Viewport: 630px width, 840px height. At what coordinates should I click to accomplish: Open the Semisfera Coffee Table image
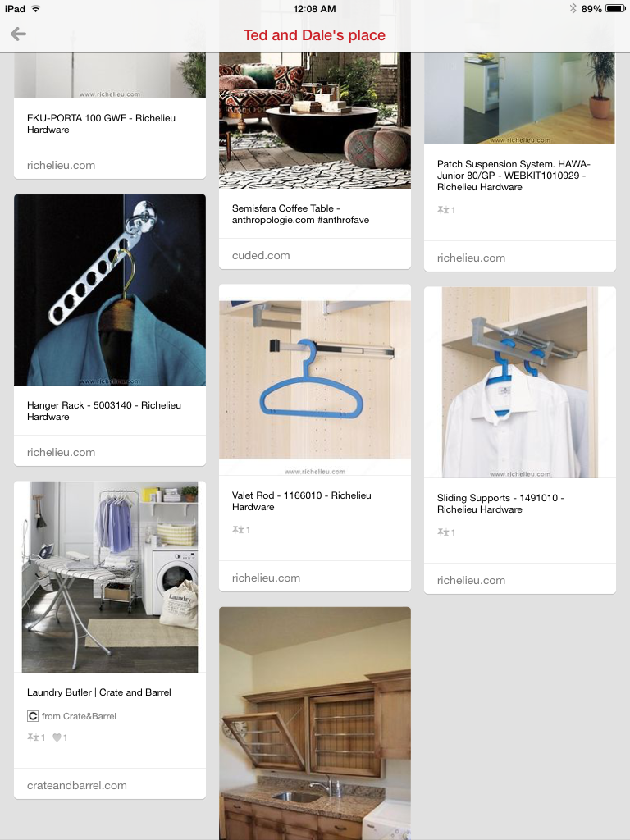(315, 121)
